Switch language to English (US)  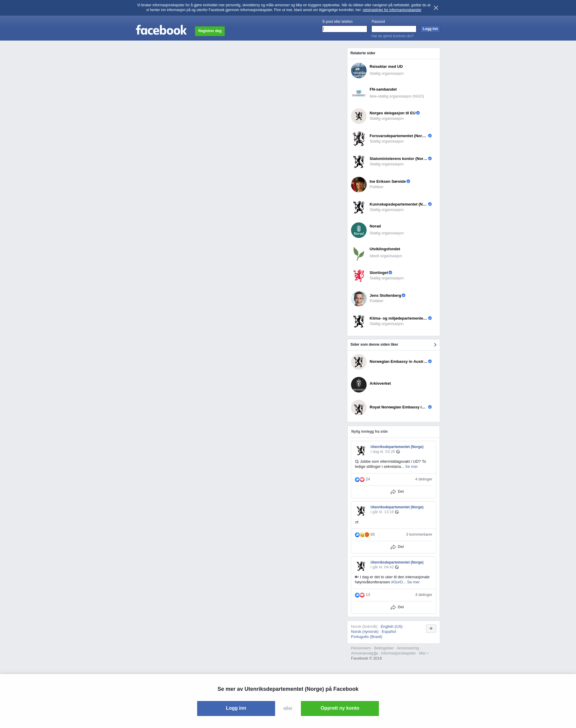click(391, 627)
